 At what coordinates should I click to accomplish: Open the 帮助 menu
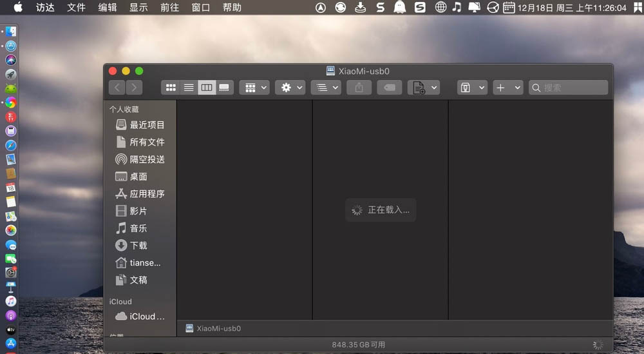click(232, 7)
